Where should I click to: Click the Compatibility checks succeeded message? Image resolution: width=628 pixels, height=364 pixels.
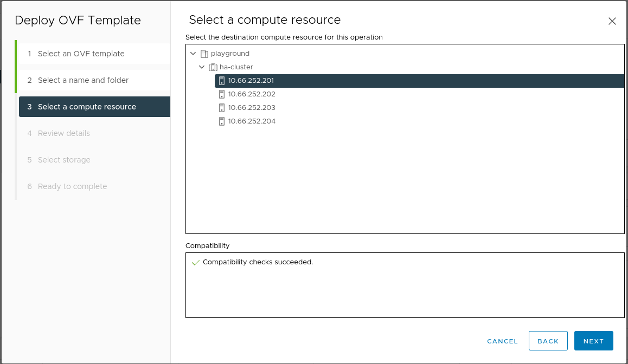coord(258,262)
